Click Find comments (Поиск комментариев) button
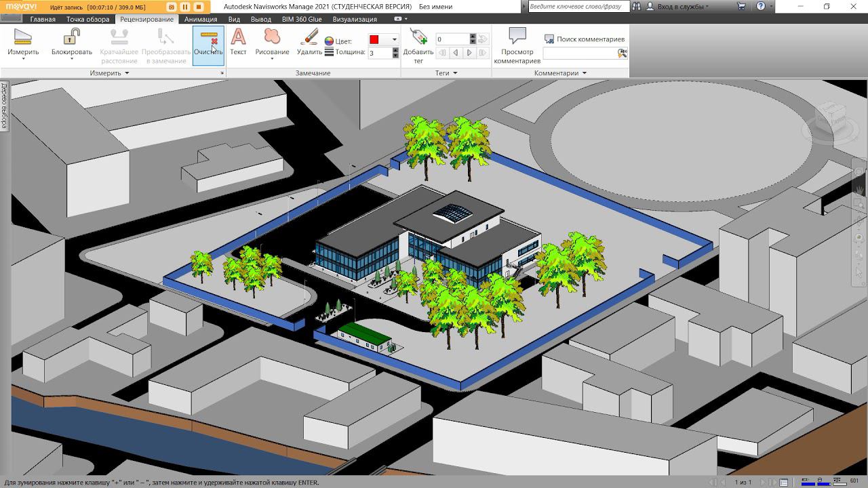 click(584, 39)
